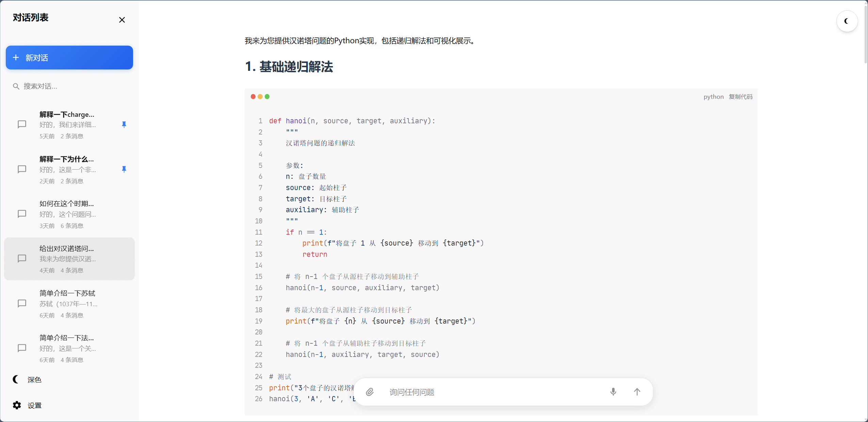Click the page vertical scrollbar
This screenshot has width=868, height=422.
click(865, 34)
